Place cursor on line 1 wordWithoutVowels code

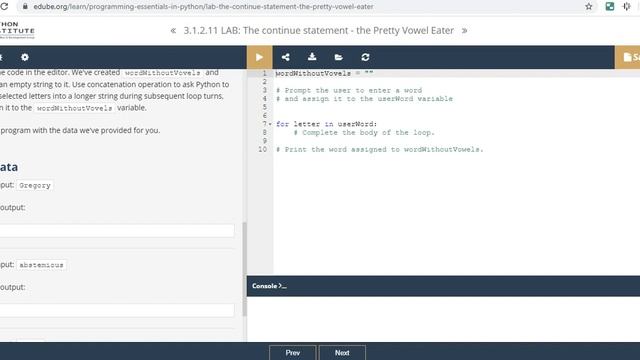click(x=324, y=73)
